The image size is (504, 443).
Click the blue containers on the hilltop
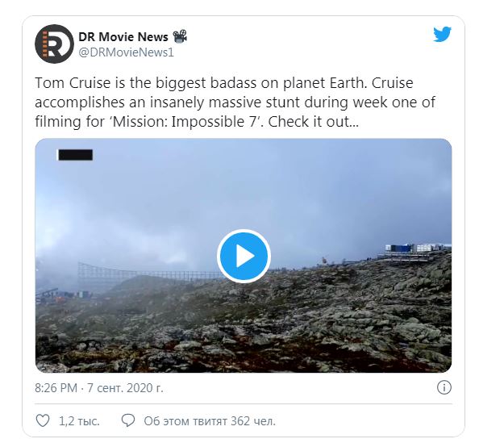pyautogui.click(x=403, y=250)
